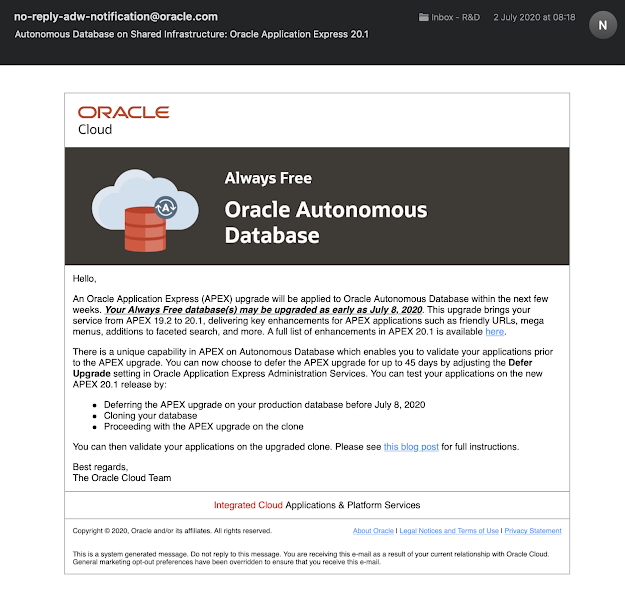Viewport: 625px width, 590px height.
Task: Click the underlined 'Your Always Free database(s)' sentence
Action: (x=263, y=310)
